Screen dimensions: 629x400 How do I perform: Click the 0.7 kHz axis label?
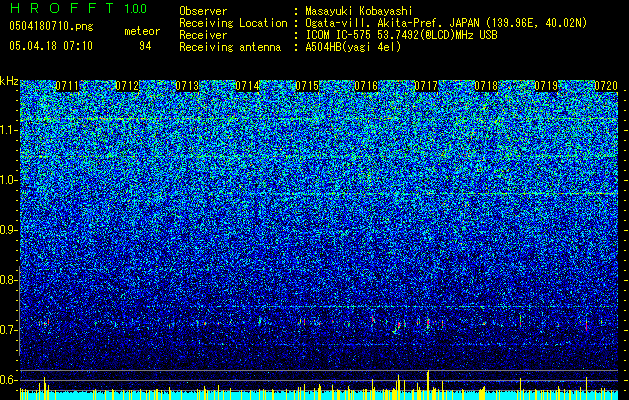click(8, 330)
